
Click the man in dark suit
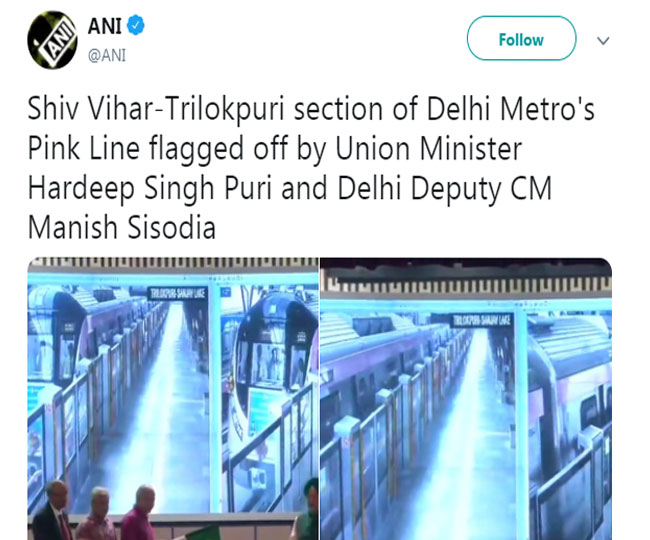point(53,511)
